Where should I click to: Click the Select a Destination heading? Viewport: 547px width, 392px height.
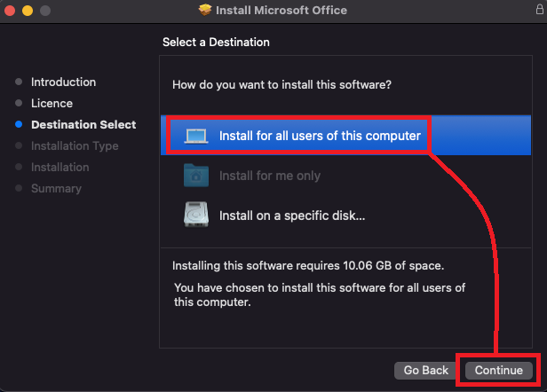click(x=216, y=43)
